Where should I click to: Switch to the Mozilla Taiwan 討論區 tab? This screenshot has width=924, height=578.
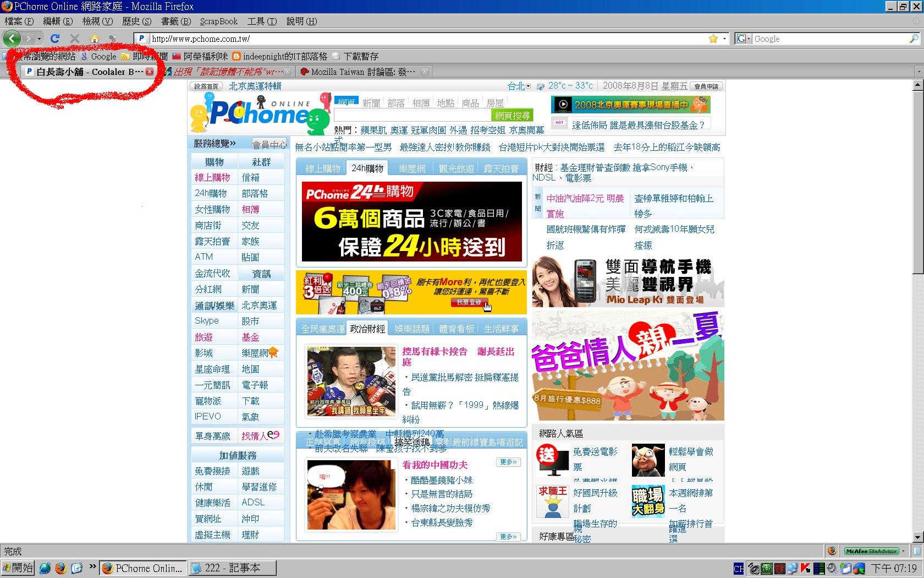364,72
